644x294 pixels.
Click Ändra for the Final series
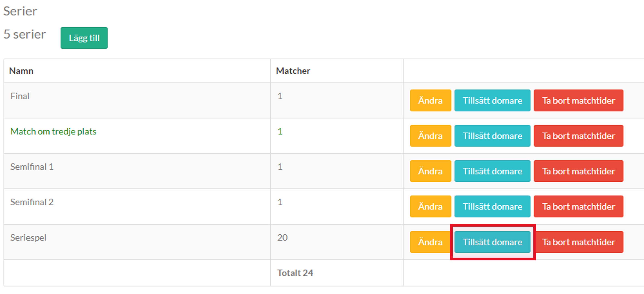pyautogui.click(x=430, y=100)
